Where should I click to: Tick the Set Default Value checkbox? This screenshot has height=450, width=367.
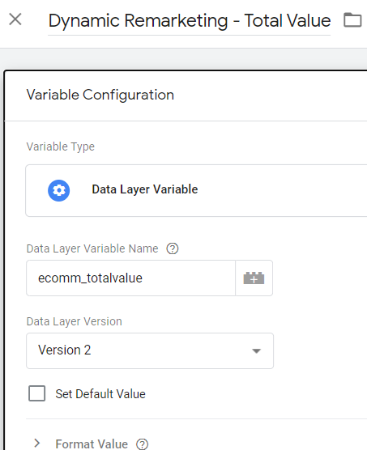(37, 393)
